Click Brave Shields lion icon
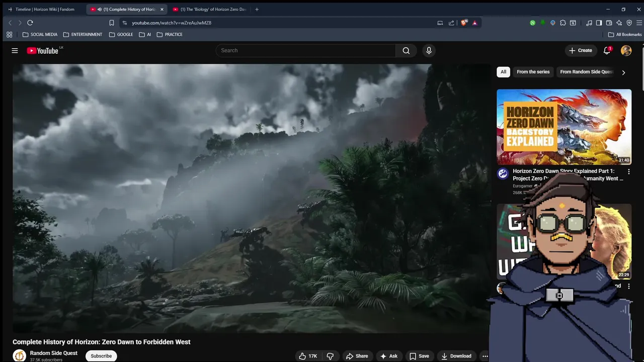 (464, 23)
